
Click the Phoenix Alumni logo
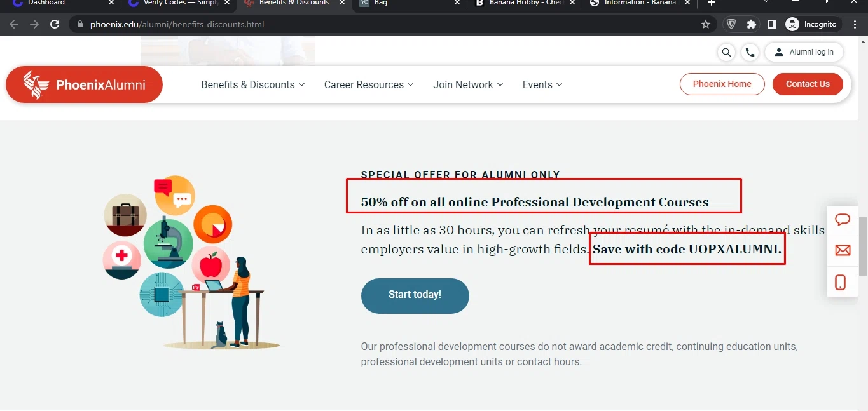(84, 84)
